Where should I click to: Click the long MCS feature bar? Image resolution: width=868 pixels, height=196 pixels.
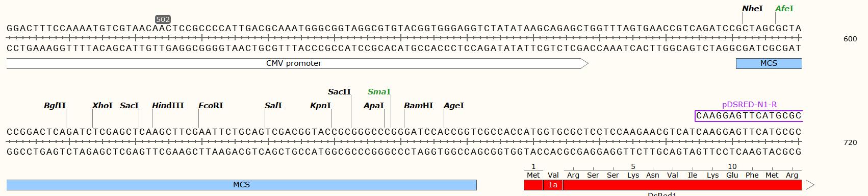[x=242, y=185]
